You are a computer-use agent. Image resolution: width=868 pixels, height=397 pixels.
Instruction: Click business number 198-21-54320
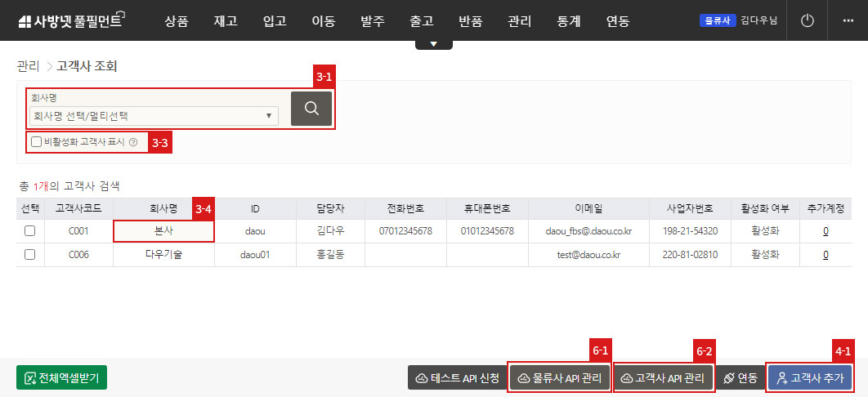coord(691,231)
